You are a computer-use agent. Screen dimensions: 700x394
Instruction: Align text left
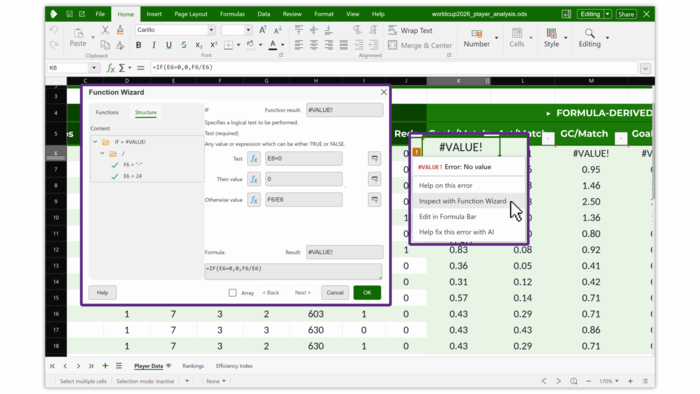(x=299, y=45)
